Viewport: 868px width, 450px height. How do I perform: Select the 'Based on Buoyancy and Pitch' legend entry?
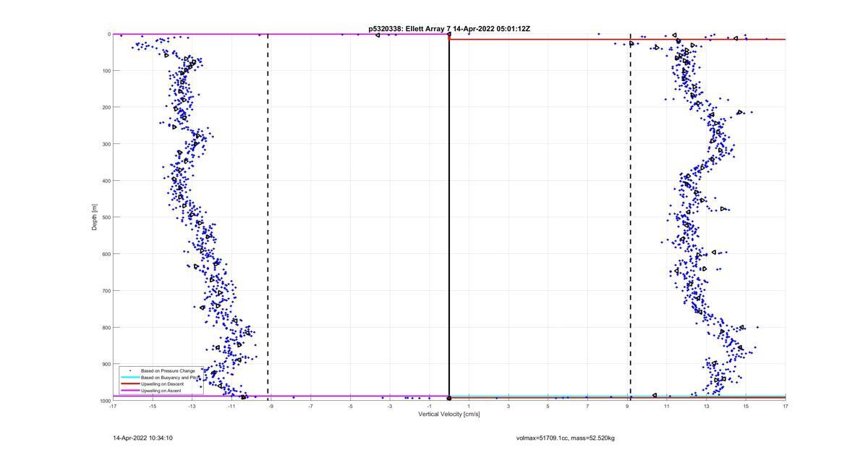170,377
